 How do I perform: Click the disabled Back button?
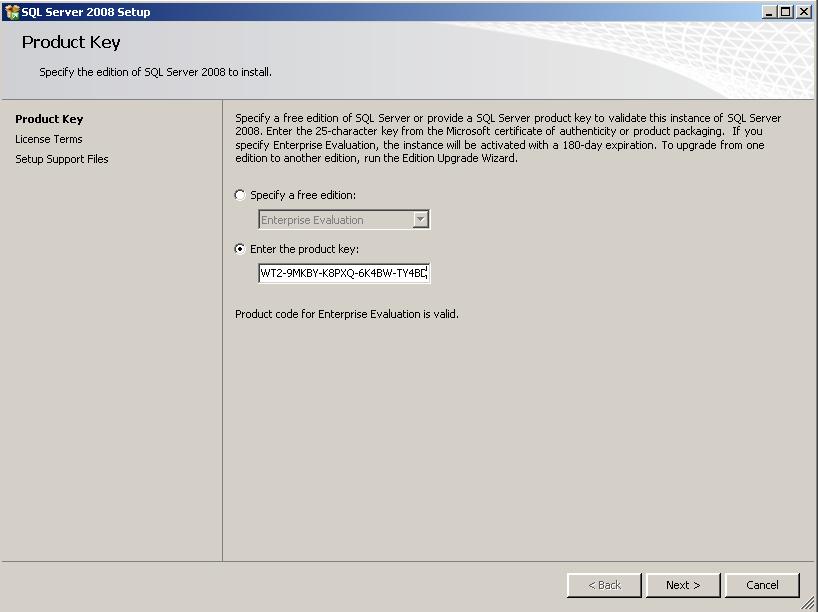tap(604, 585)
